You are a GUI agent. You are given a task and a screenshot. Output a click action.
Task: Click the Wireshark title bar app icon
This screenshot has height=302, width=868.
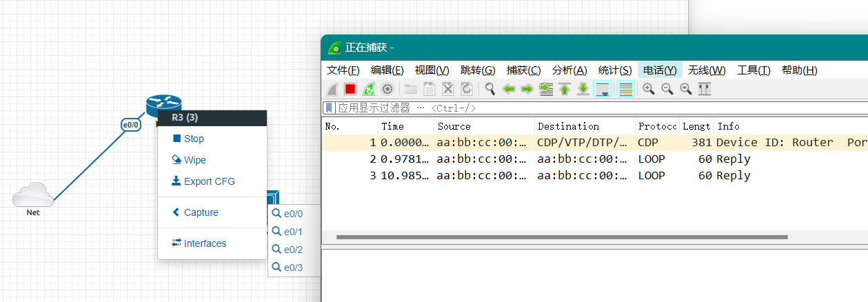334,48
